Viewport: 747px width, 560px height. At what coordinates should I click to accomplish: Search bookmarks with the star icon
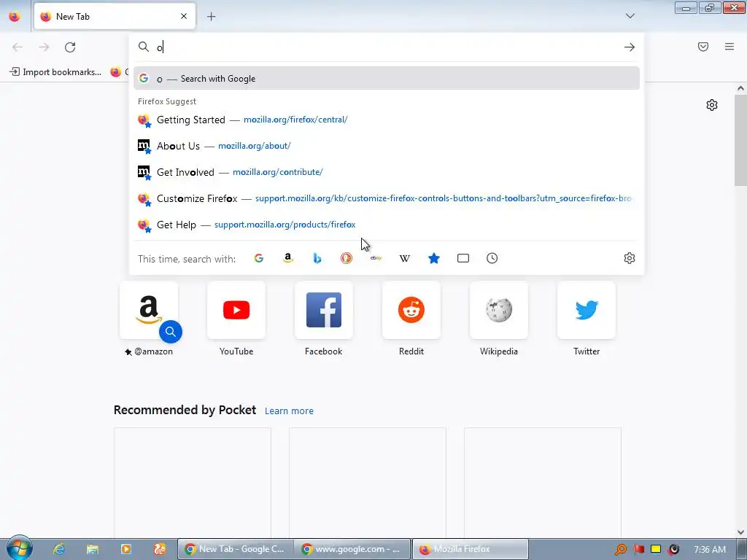point(434,258)
